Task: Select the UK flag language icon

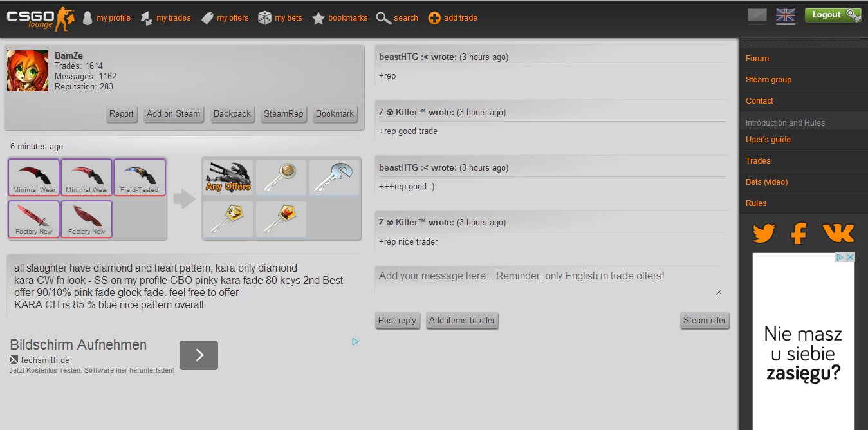Action: coord(786,16)
